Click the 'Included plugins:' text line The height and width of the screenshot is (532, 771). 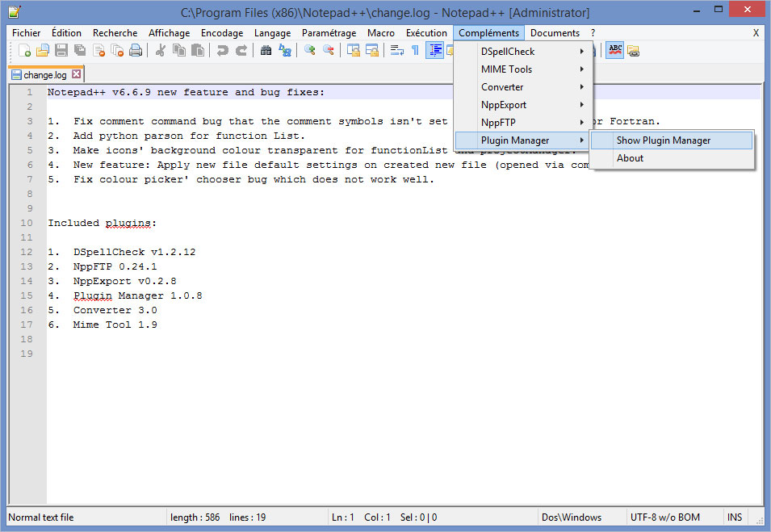pyautogui.click(x=102, y=224)
